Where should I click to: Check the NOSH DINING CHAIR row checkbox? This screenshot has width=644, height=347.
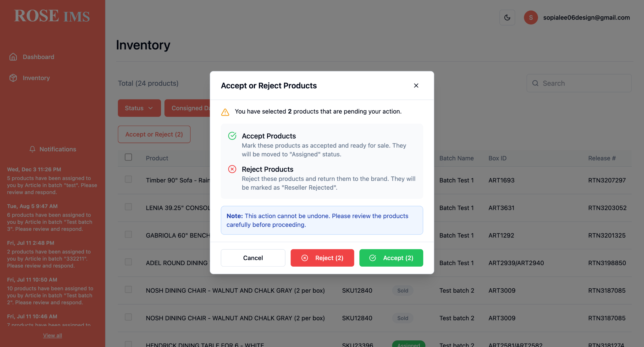128,290
